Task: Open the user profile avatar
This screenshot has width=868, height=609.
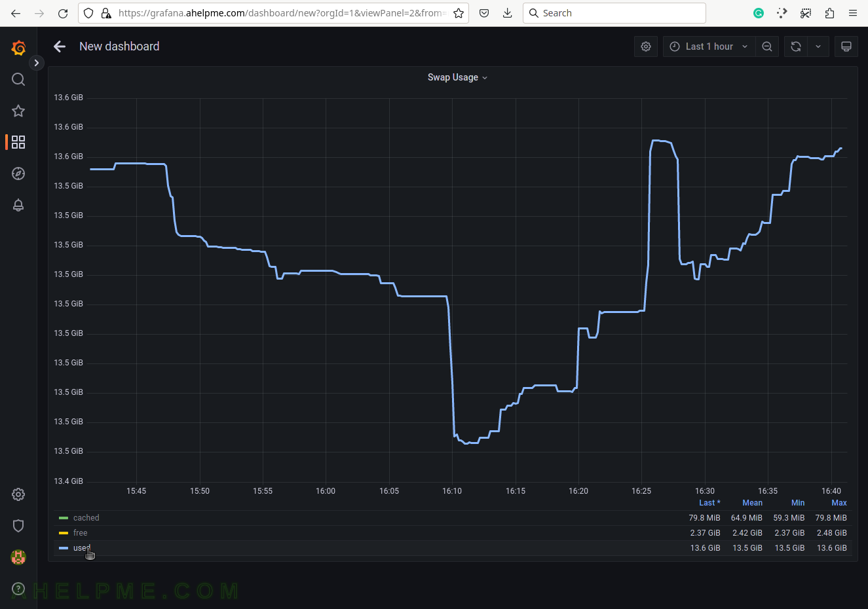Action: (x=18, y=557)
